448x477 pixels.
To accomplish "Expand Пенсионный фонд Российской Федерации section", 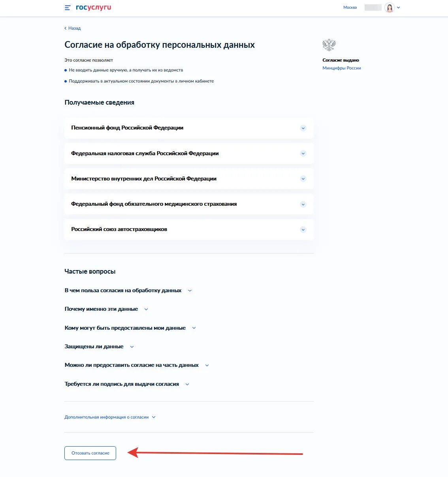I will coord(189,128).
